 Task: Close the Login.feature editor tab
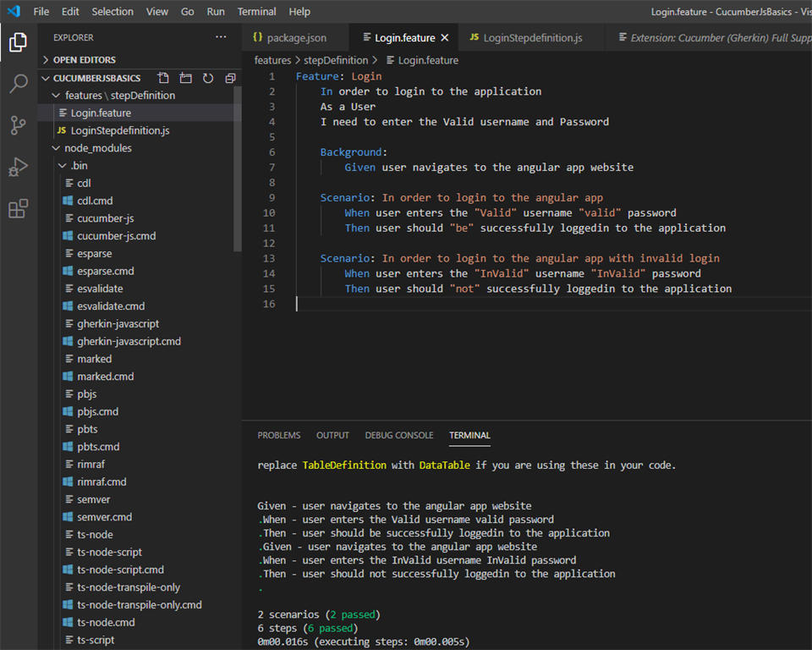click(x=445, y=38)
